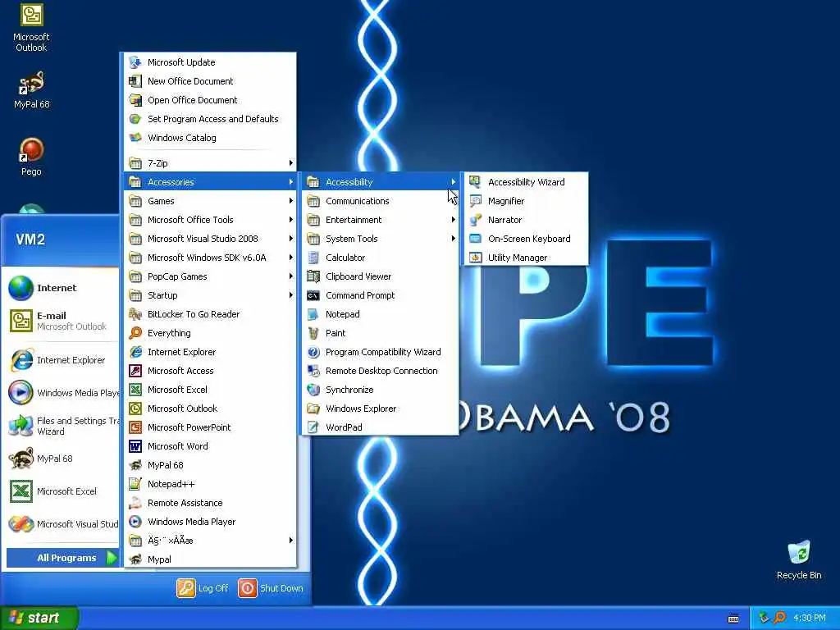Click the New Office Document icon
Image resolution: width=840 pixels, height=630 pixels.
point(135,81)
